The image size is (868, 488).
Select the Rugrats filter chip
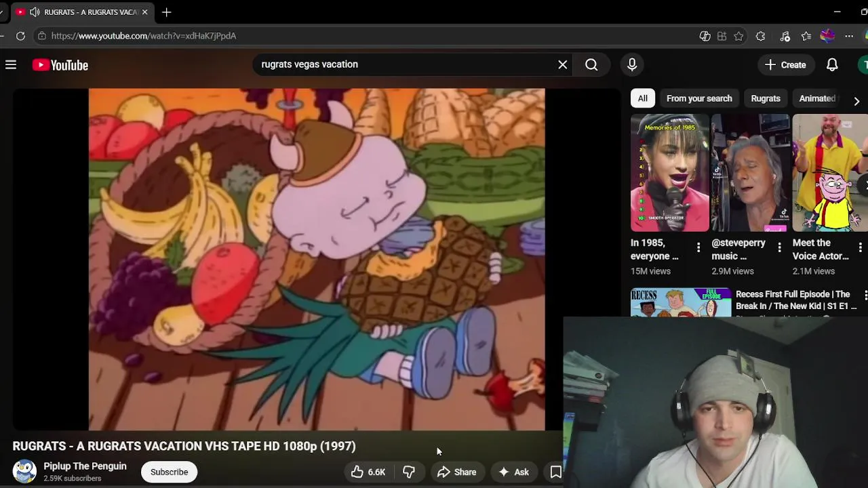766,98
